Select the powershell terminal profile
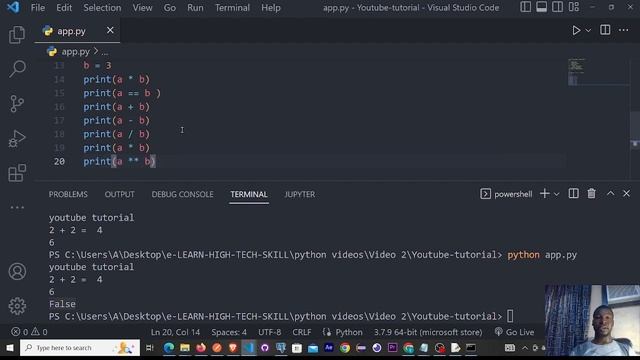The image size is (640, 360). [x=506, y=194]
